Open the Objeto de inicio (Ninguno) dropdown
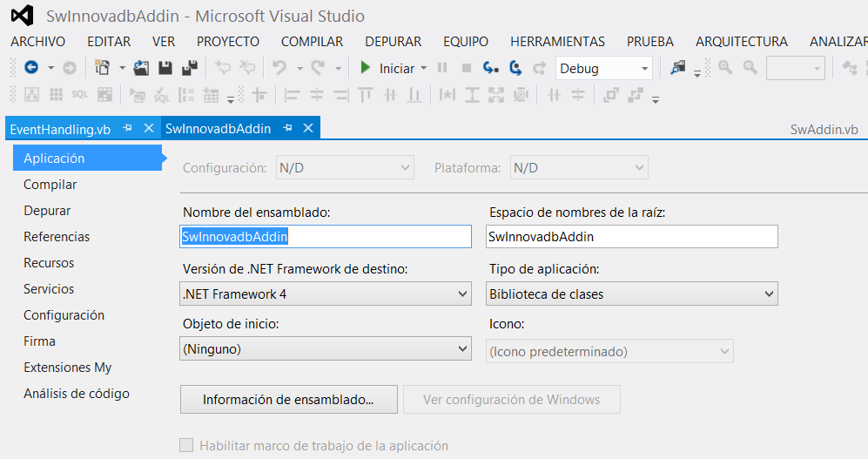Viewport: 868px width, 459px height. tap(326, 348)
